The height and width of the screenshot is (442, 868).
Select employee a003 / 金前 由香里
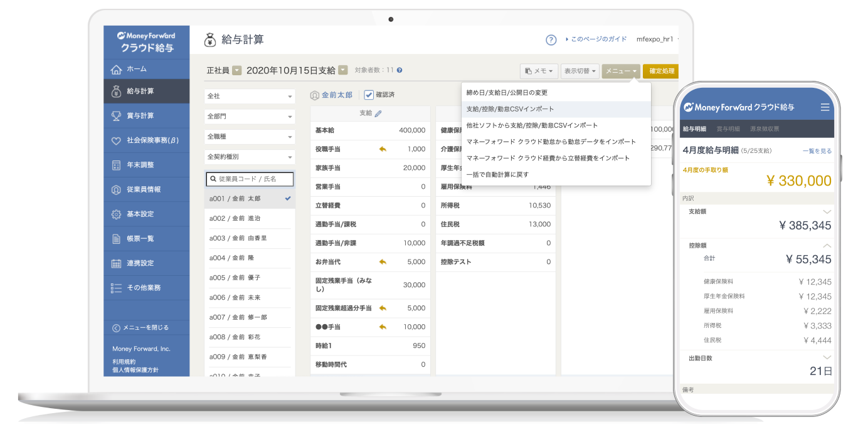click(250, 238)
